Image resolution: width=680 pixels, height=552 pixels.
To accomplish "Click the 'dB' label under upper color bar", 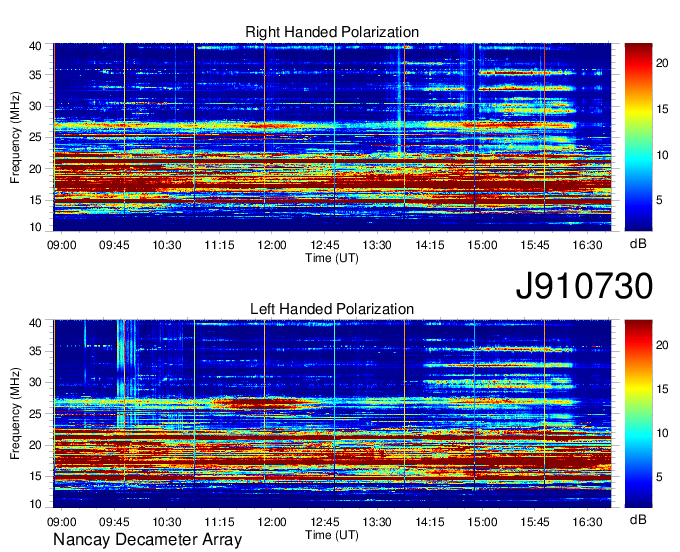I will coord(638,244).
